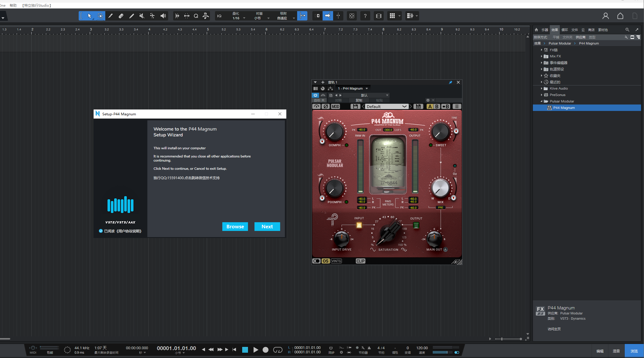Select the Listen speaker tool
The image size is (644, 358).
click(x=163, y=16)
